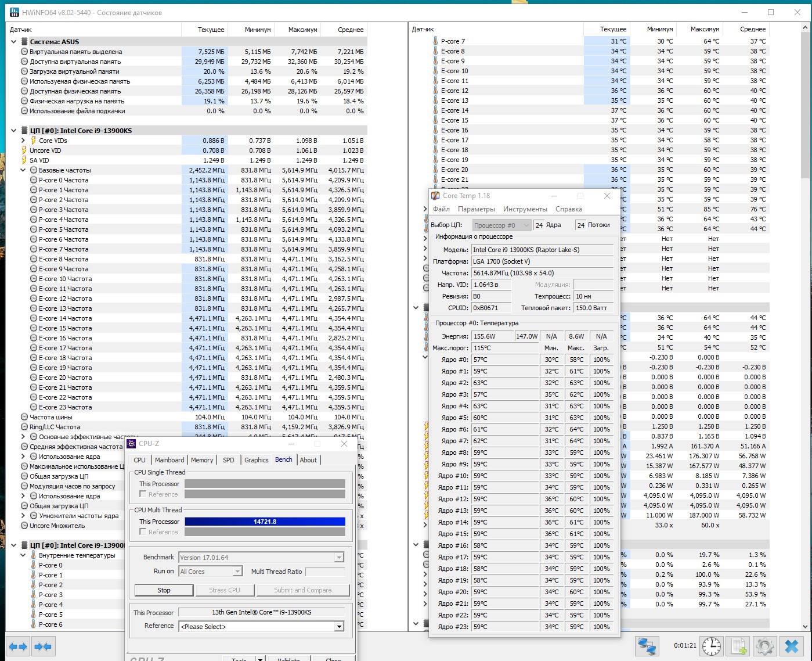This screenshot has height=661, width=812.
Task: Select the Загрузка виртуальной памяти row
Action: click(x=187, y=71)
